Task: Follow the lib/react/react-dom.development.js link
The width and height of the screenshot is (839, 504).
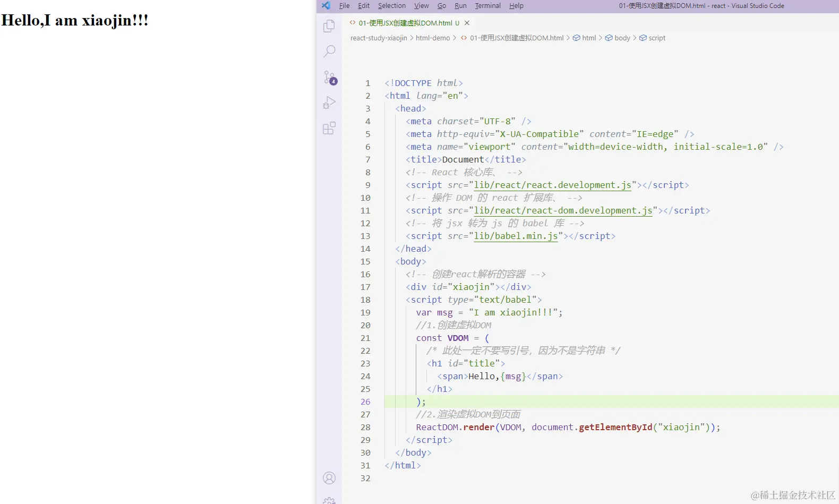Action: click(563, 210)
